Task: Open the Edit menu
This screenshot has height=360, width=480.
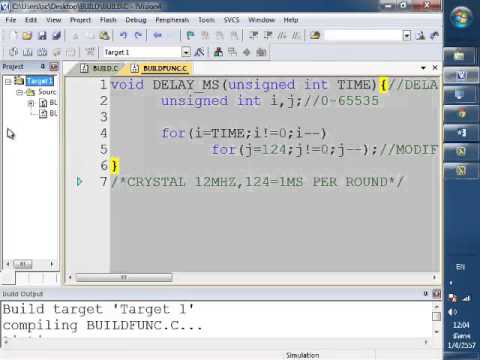Action: tap(31, 20)
